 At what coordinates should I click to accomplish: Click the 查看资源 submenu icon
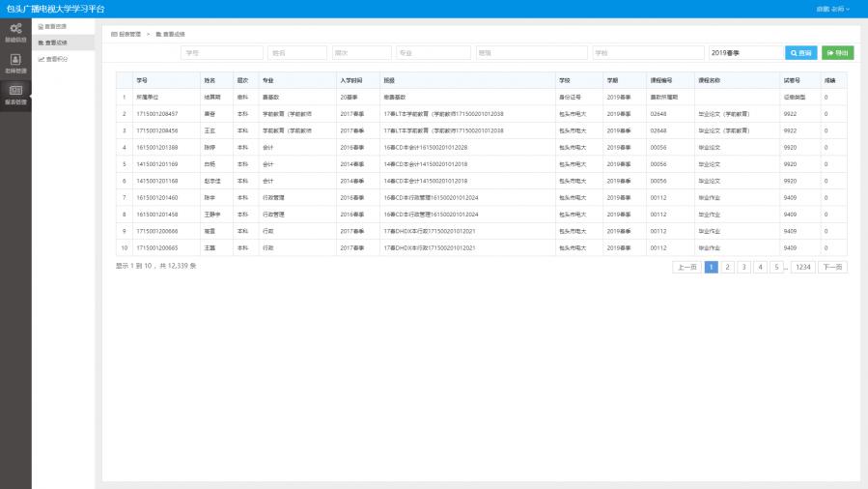[42, 26]
